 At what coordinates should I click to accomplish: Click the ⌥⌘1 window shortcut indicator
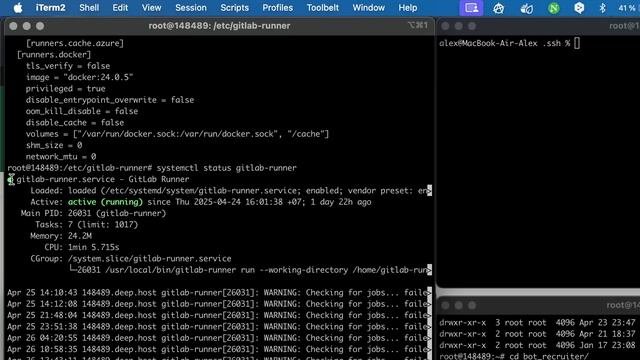[418, 25]
